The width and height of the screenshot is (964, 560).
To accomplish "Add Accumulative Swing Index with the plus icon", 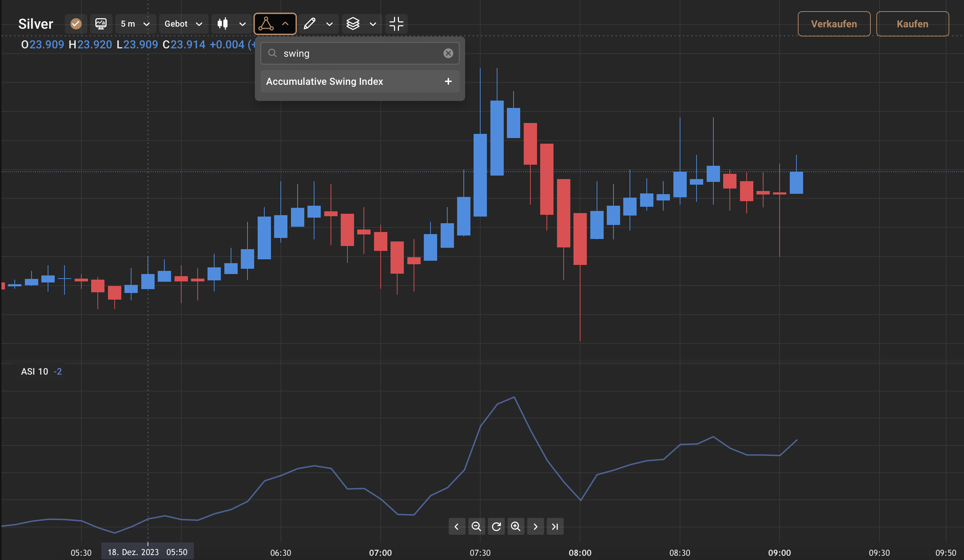I will pos(448,81).
